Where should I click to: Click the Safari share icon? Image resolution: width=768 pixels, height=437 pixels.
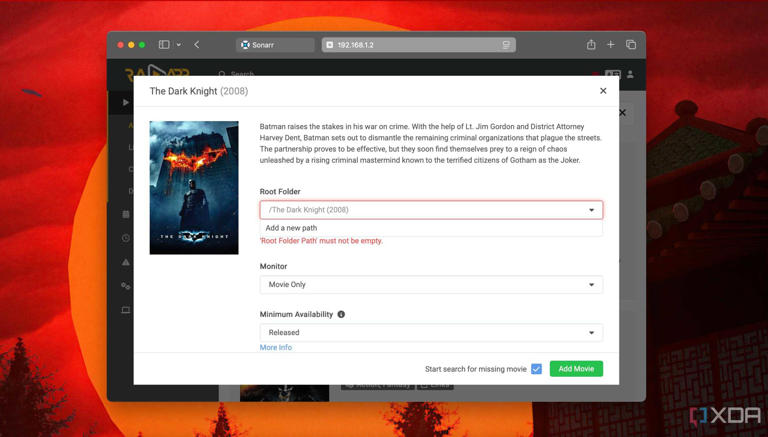(x=591, y=45)
